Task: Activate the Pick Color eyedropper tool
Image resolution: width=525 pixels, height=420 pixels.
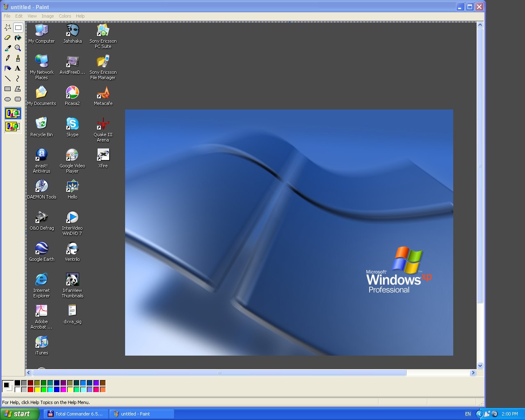Action: coord(8,48)
